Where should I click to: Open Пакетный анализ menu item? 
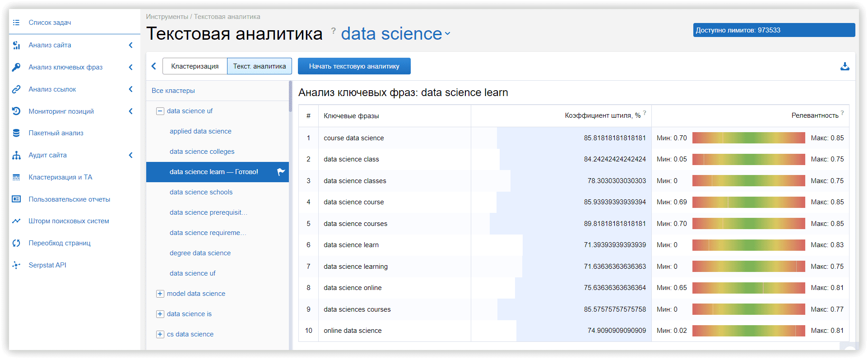(56, 133)
